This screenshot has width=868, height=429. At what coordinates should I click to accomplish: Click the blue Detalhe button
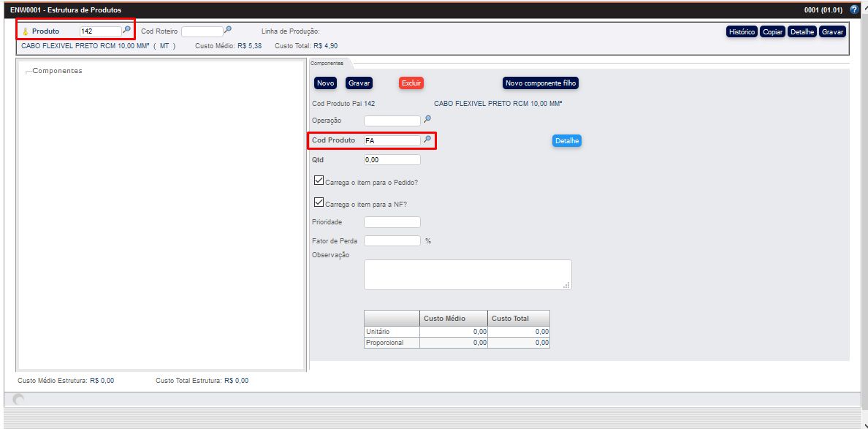pos(566,140)
